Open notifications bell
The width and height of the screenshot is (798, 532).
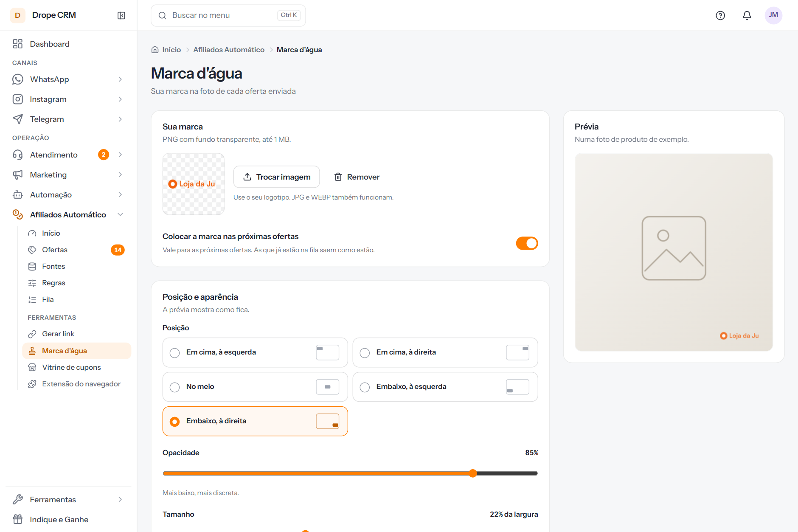click(x=747, y=15)
